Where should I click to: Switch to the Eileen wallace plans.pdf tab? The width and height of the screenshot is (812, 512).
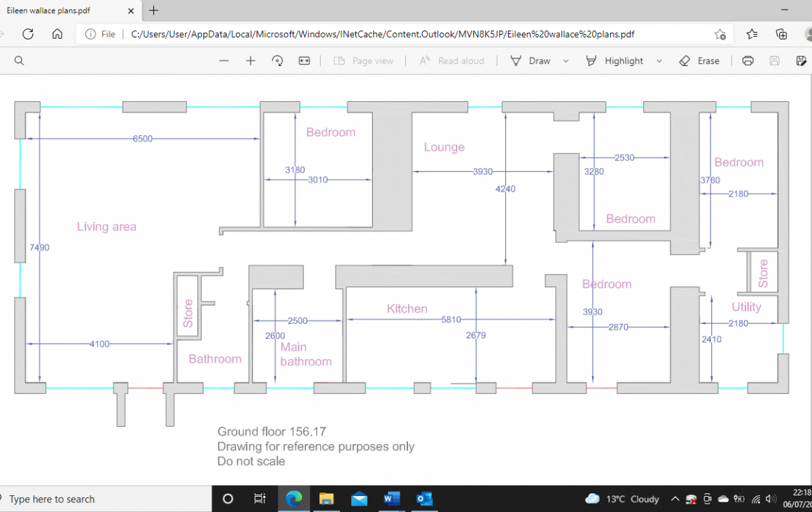(x=62, y=10)
